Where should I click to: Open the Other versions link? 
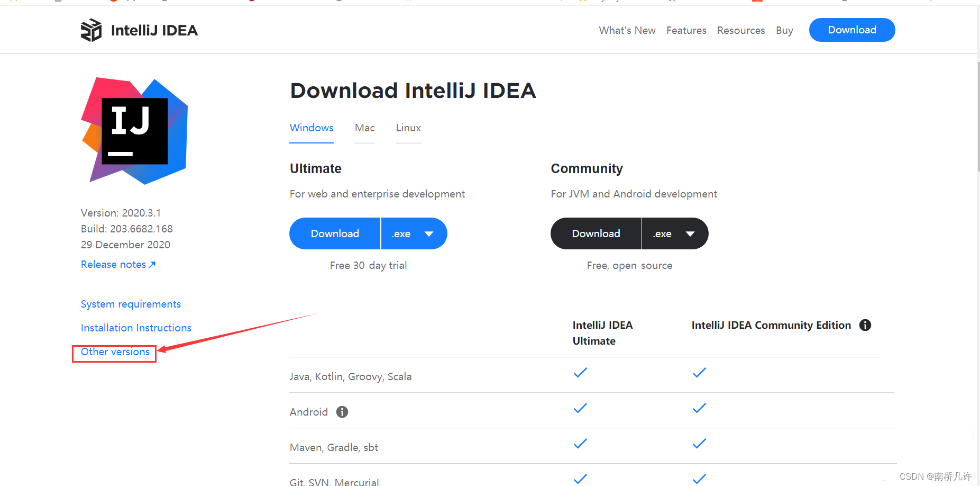click(115, 352)
